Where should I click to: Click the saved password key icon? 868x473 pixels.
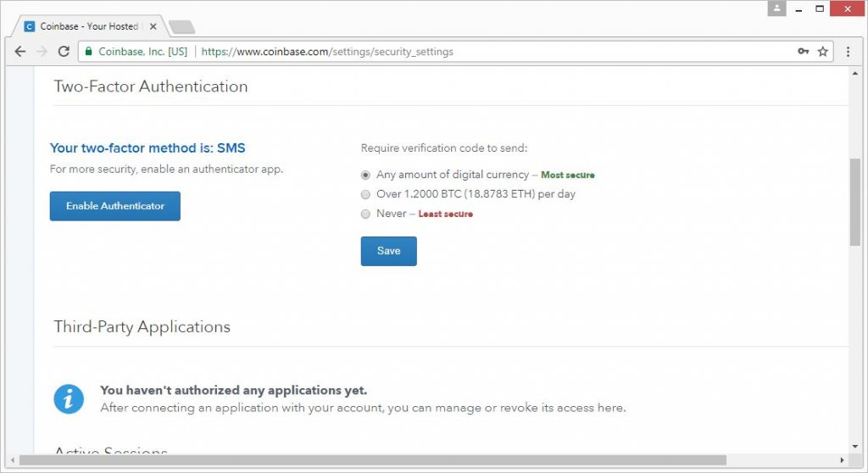pyautogui.click(x=804, y=51)
